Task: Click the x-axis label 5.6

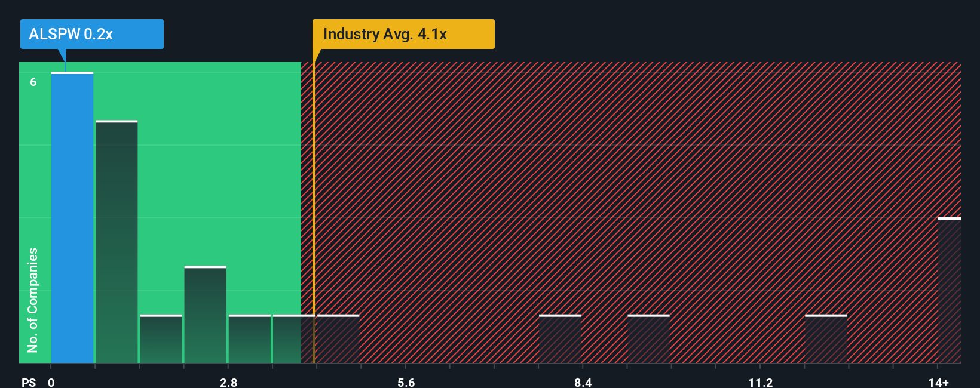Action: (x=406, y=382)
